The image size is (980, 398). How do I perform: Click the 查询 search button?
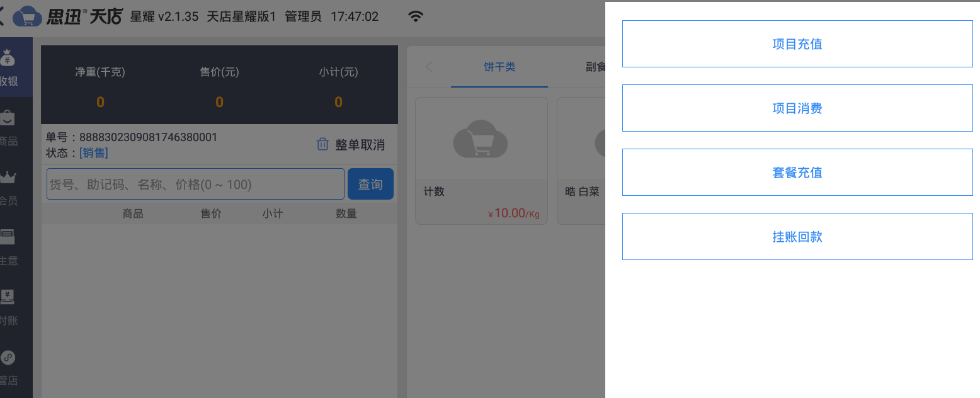click(370, 184)
